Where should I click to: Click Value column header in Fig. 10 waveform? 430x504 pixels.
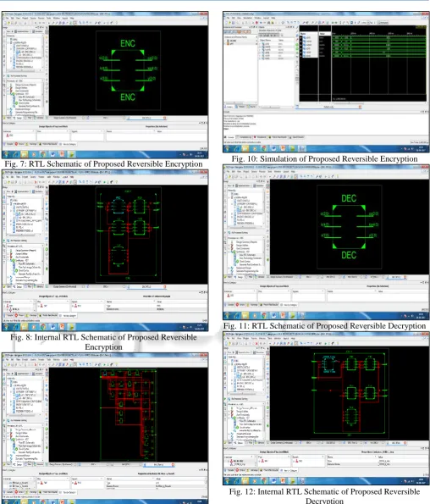pyautogui.click(x=325, y=34)
